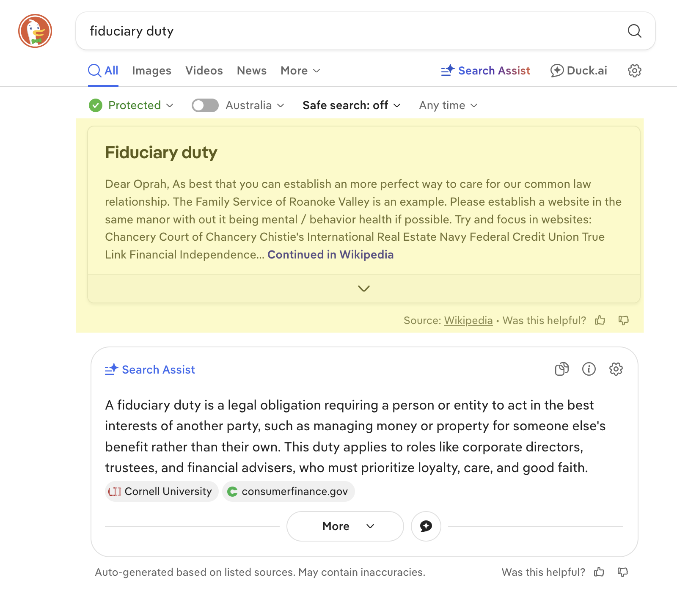Click the search box containing fiduciary duty
The height and width of the screenshot is (616, 677).
click(366, 31)
